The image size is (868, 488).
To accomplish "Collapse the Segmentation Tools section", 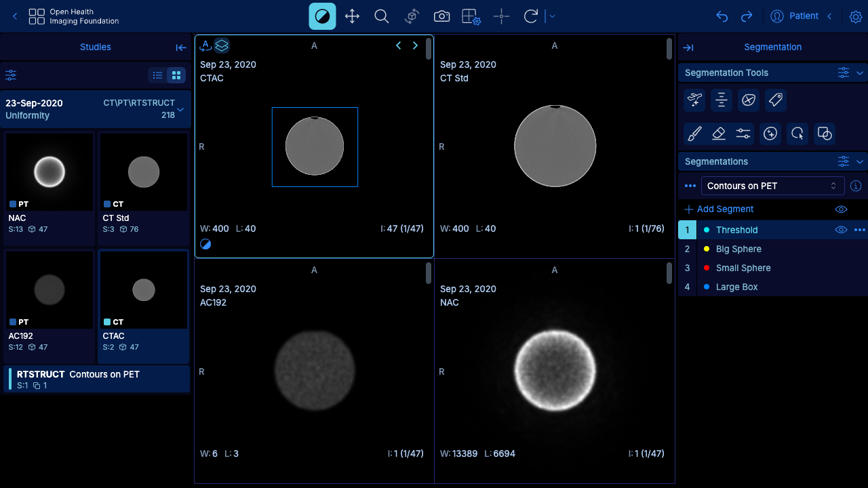I will [860, 73].
